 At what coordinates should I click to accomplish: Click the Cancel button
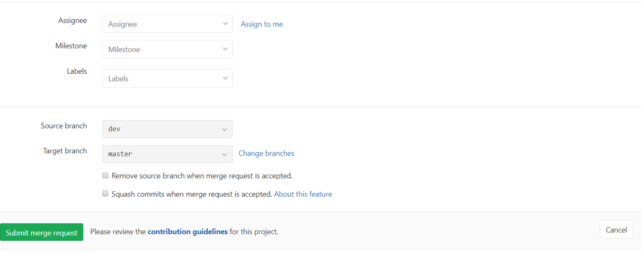[x=616, y=230]
